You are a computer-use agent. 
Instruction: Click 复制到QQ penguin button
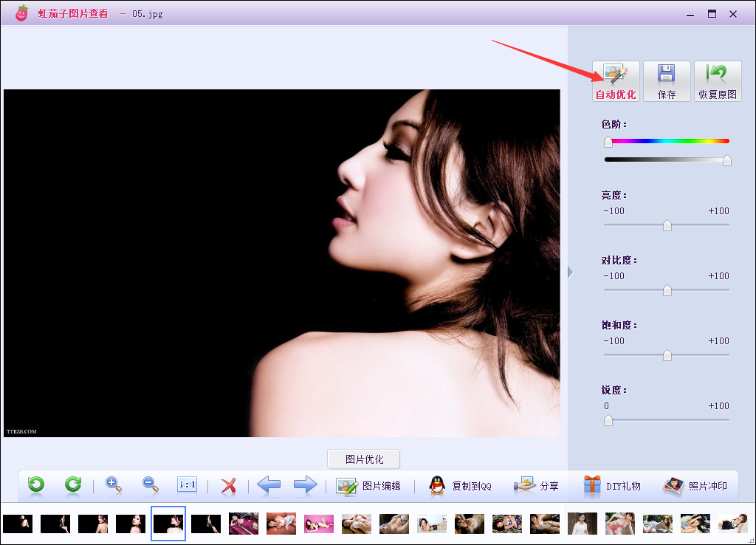coord(460,485)
